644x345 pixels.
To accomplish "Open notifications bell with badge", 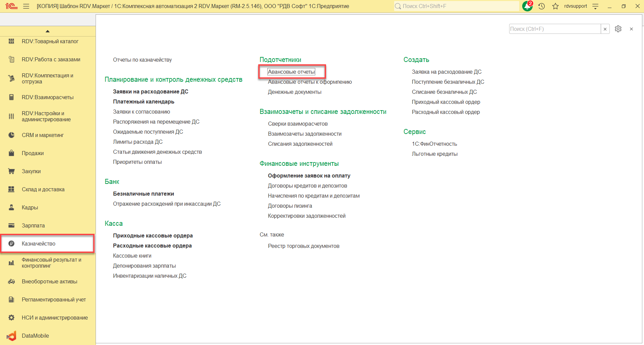I will click(x=528, y=6).
